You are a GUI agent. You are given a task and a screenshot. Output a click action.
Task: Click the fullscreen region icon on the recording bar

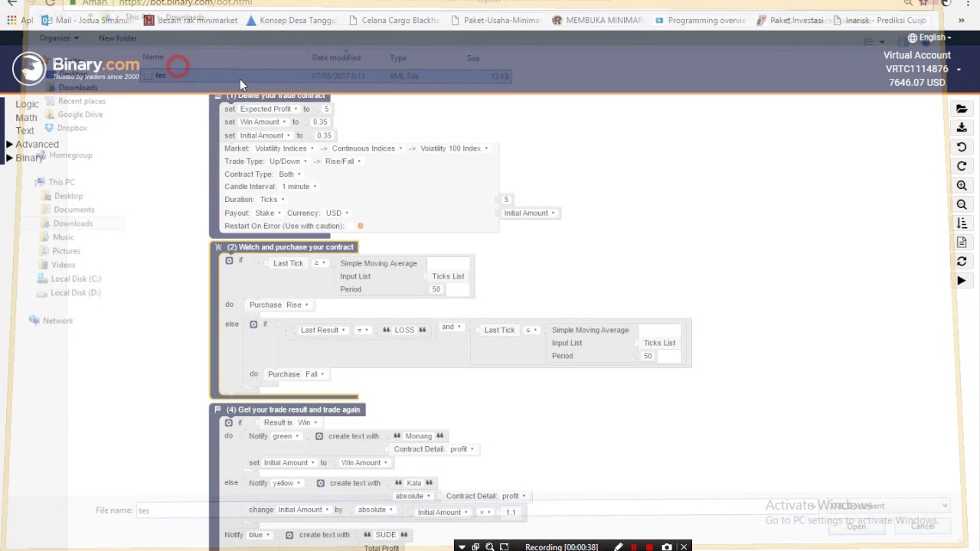tap(504, 546)
